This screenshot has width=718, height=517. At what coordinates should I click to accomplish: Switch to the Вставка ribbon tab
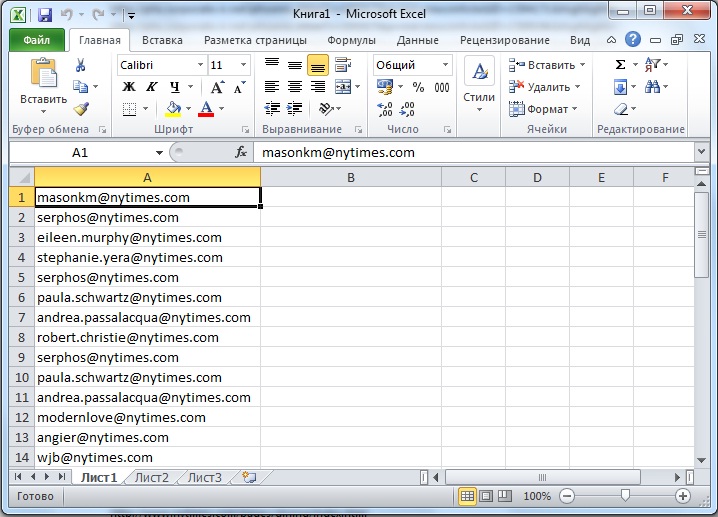point(162,40)
